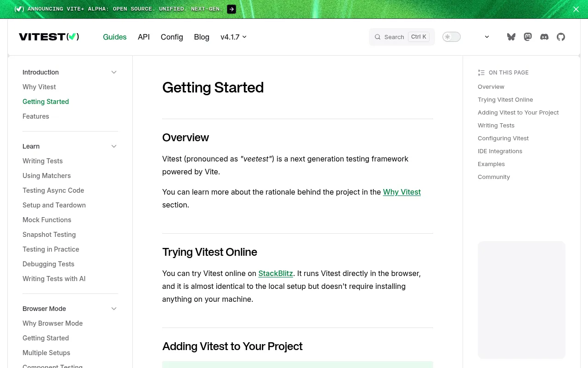Viewport: 588px width, 368px height.
Task: Open the API nav tab
Action: [x=144, y=37]
